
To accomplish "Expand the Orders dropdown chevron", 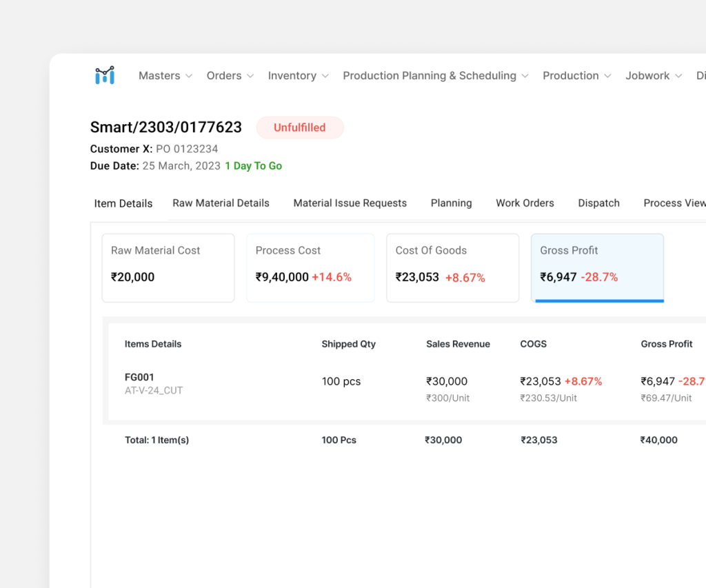I will coord(250,76).
